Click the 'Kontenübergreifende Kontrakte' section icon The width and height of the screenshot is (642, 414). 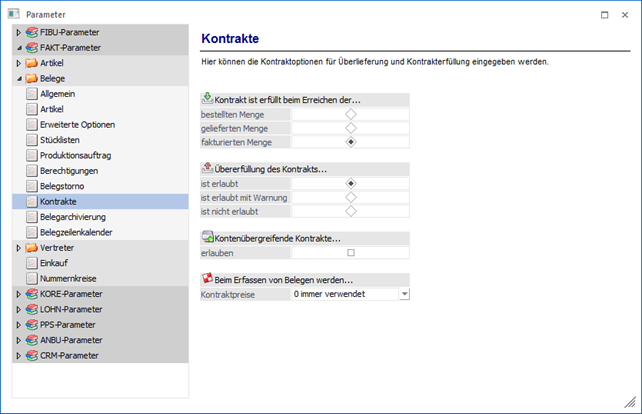click(207, 237)
